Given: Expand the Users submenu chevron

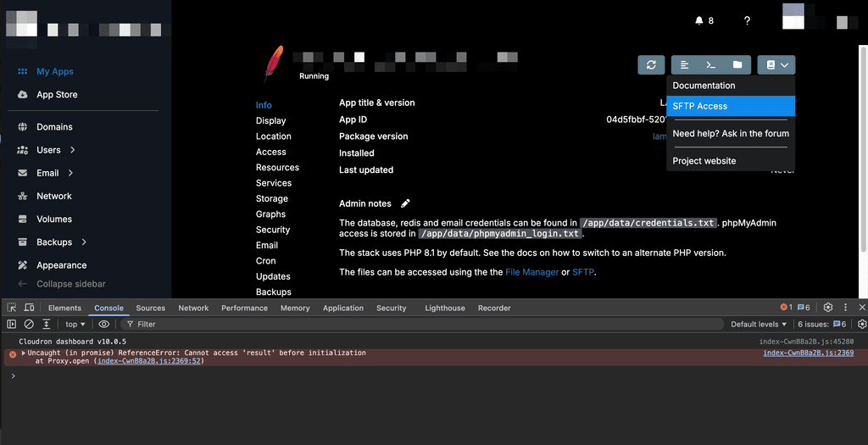Looking at the screenshot, I should 73,150.
